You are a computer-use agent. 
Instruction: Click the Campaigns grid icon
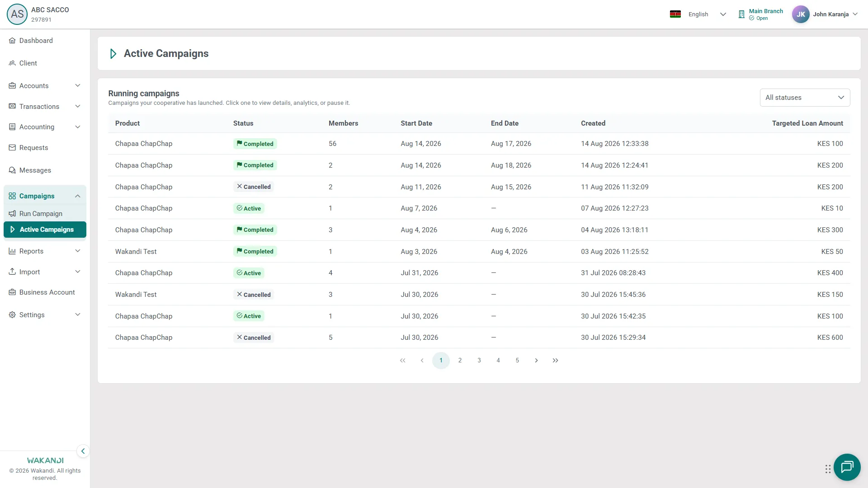tap(12, 196)
